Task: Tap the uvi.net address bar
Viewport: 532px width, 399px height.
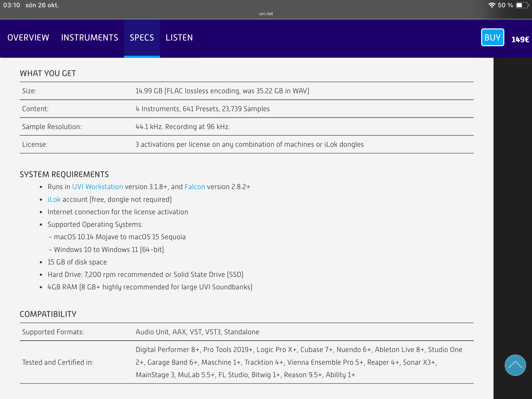Action: point(266,14)
